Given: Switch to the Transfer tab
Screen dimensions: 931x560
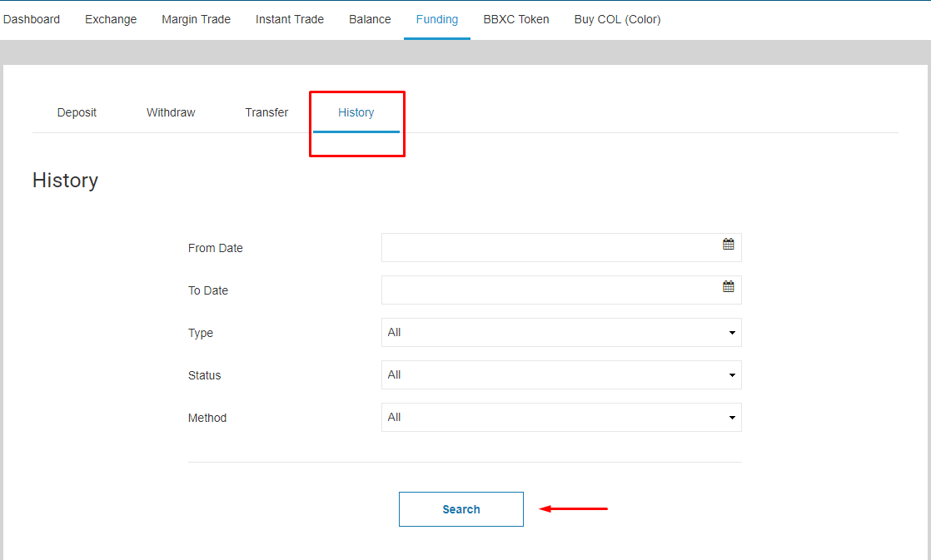Looking at the screenshot, I should (x=266, y=113).
